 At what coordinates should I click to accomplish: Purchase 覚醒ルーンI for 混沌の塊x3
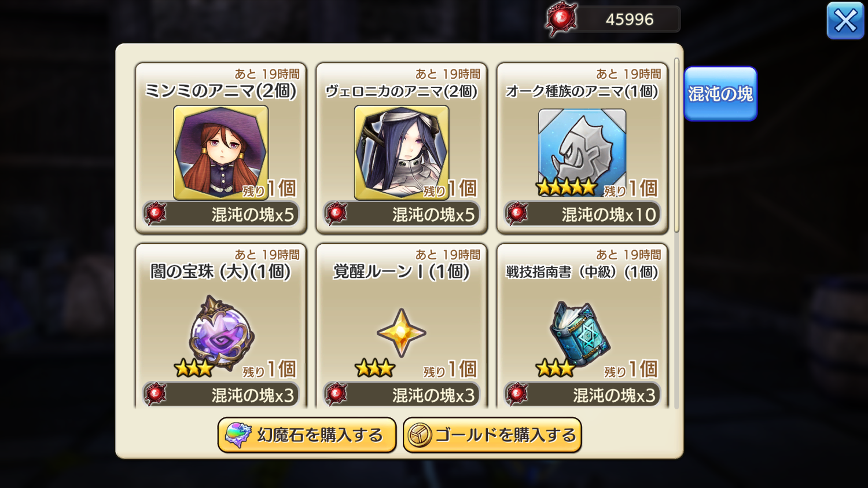coord(402,395)
